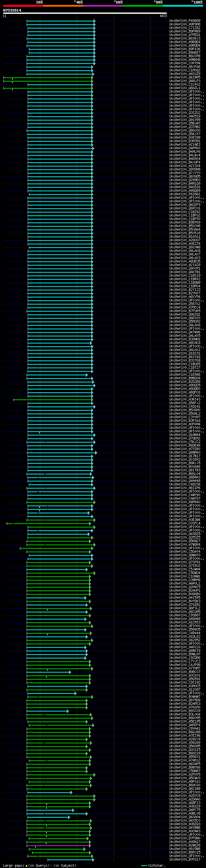
Task: Click the green alignment bar for Q4KLF0
Action: point(48,81)
